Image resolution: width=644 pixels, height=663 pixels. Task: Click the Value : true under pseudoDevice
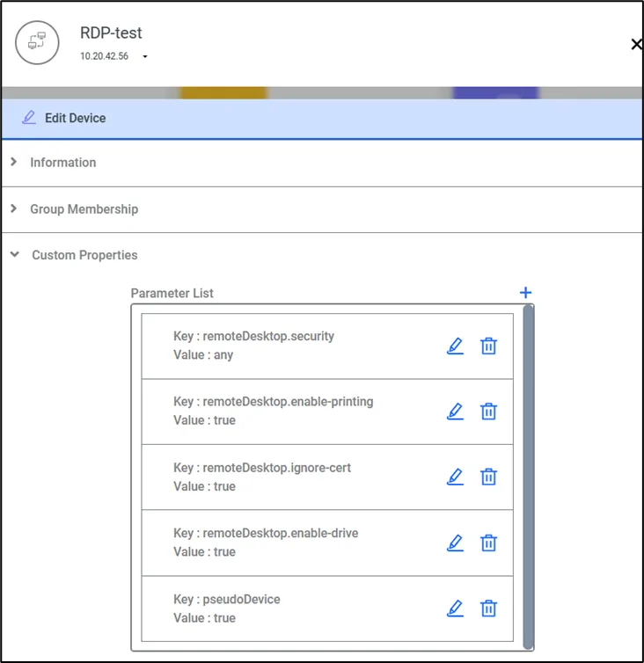coord(204,618)
